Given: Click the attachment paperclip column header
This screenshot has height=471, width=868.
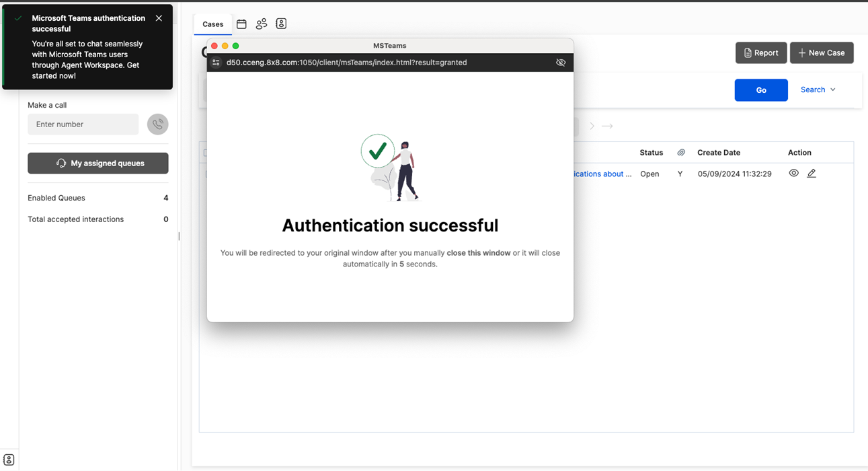Looking at the screenshot, I should coord(681,153).
